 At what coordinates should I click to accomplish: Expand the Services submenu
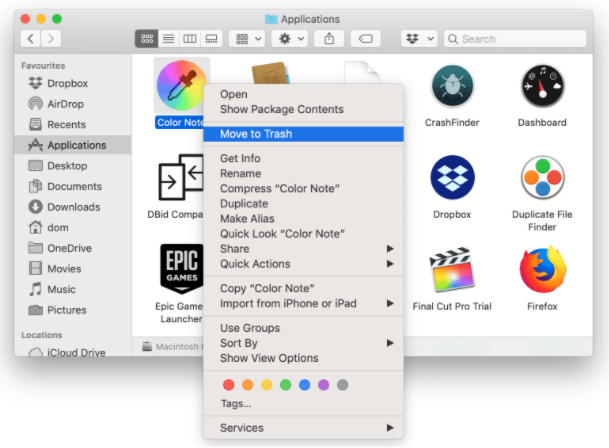[303, 428]
